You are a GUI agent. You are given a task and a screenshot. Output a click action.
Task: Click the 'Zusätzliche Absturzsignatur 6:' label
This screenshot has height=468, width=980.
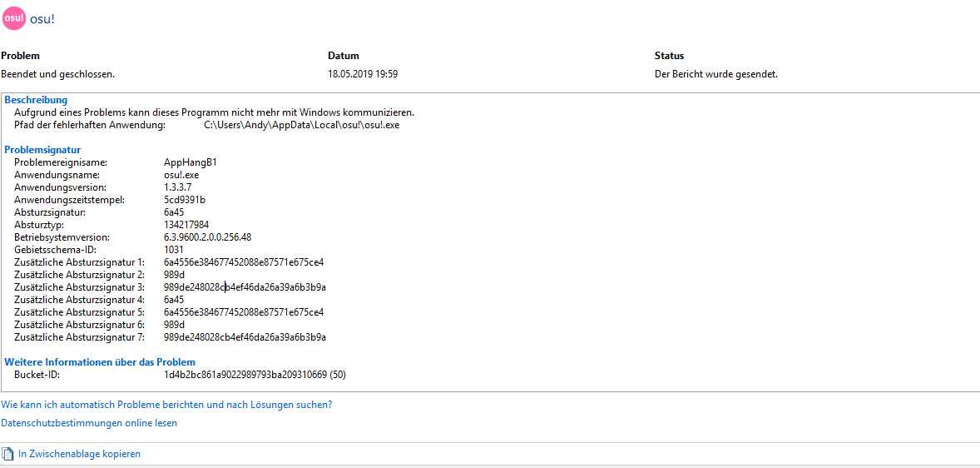tap(79, 325)
